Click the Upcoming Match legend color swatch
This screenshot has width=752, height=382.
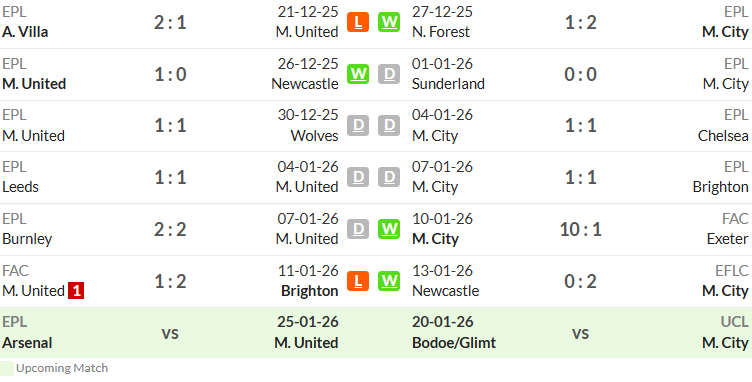7,368
